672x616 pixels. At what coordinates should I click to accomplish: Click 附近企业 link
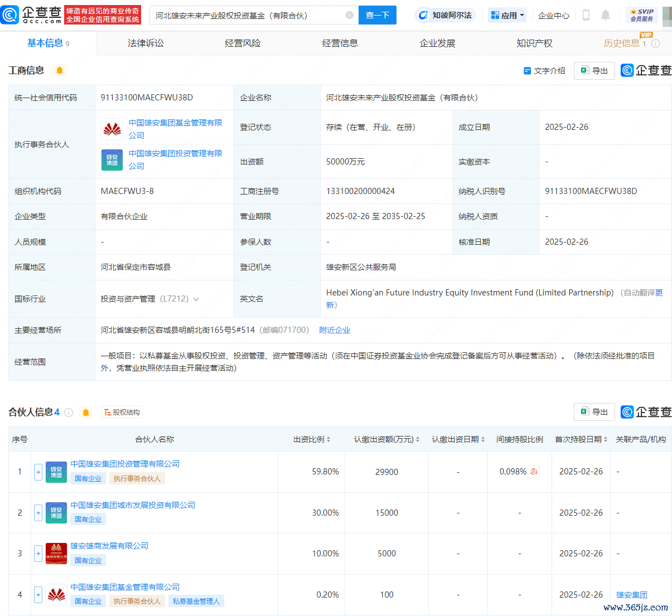tap(335, 330)
